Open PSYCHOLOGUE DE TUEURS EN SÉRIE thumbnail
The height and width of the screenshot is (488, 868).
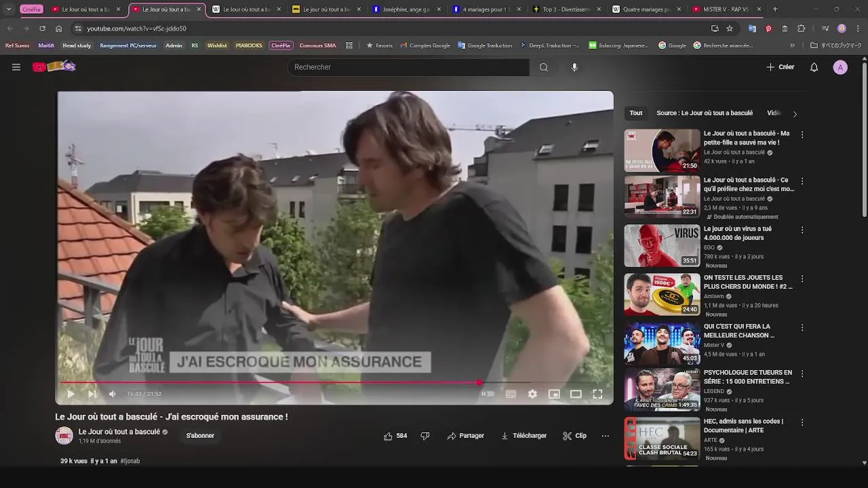click(x=662, y=389)
